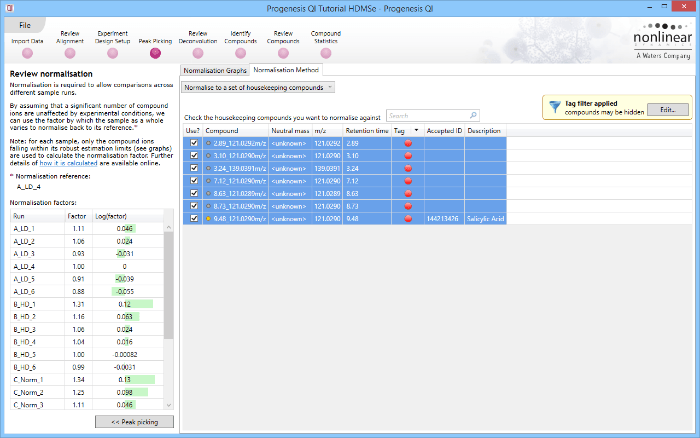Open the Experiment Design Setup step

click(x=112, y=53)
